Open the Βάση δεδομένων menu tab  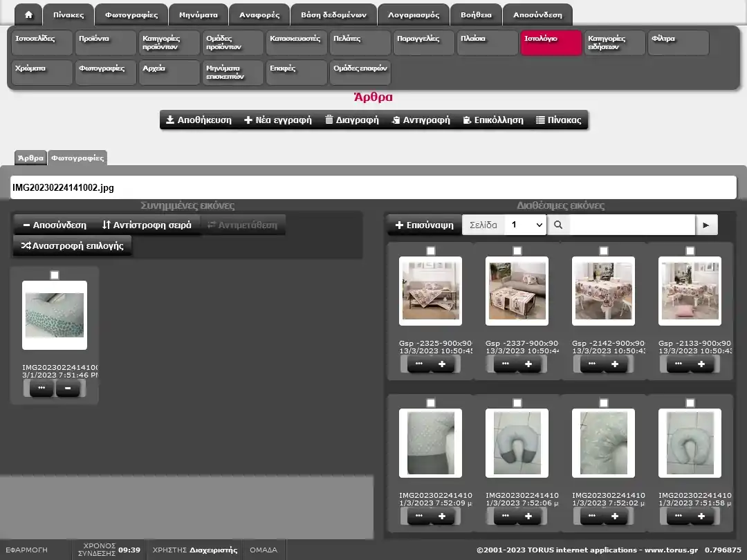(x=333, y=15)
